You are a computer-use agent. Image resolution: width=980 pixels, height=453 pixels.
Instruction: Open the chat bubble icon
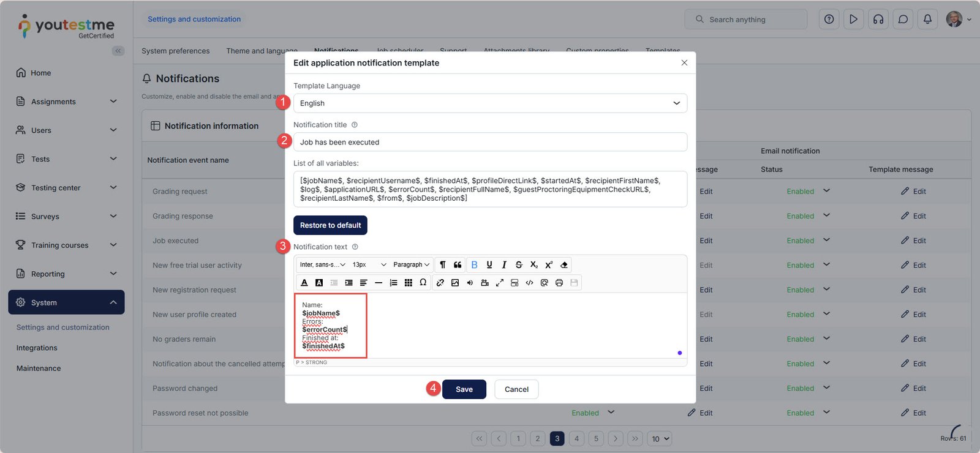click(x=903, y=20)
